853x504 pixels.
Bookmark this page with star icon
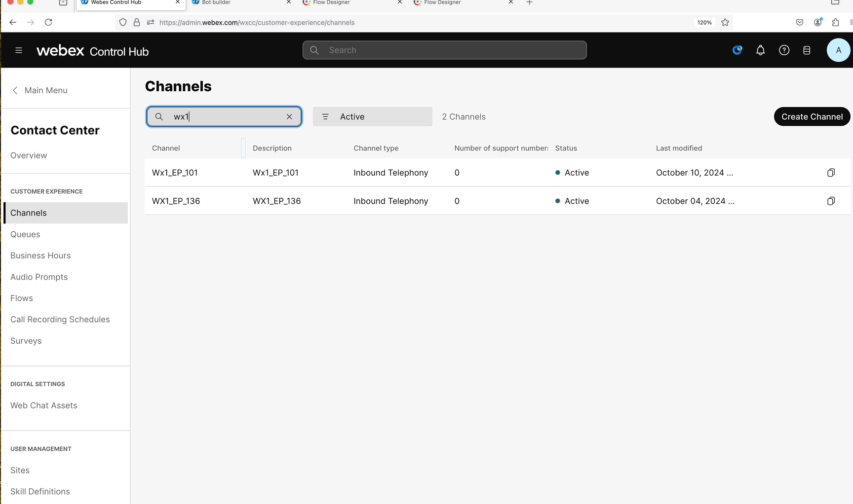tap(725, 23)
